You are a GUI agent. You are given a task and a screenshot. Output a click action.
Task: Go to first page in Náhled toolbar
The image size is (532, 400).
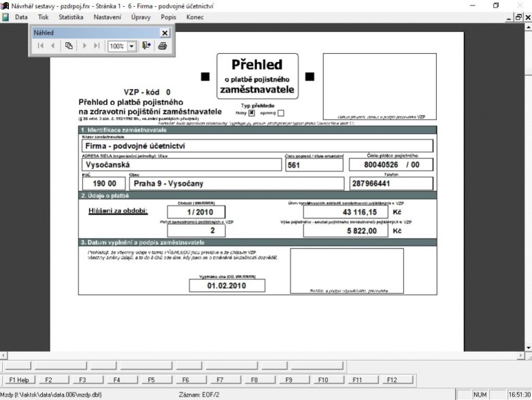coord(41,46)
